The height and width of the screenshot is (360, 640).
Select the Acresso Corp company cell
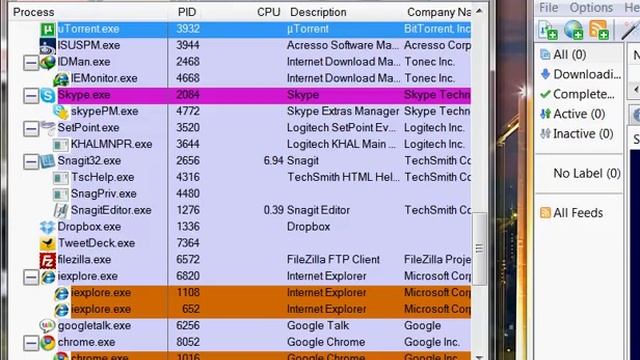pyautogui.click(x=437, y=45)
